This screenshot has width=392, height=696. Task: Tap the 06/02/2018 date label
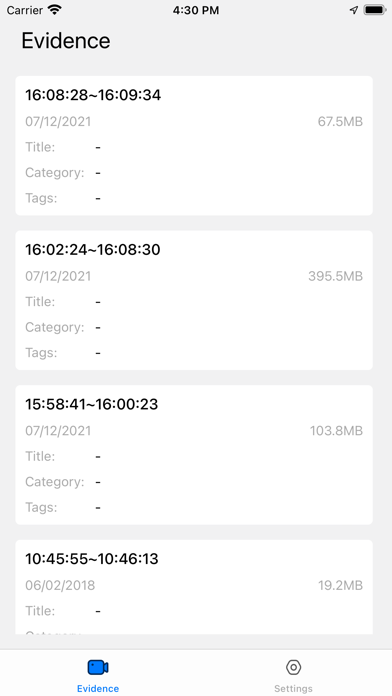pos(60,585)
